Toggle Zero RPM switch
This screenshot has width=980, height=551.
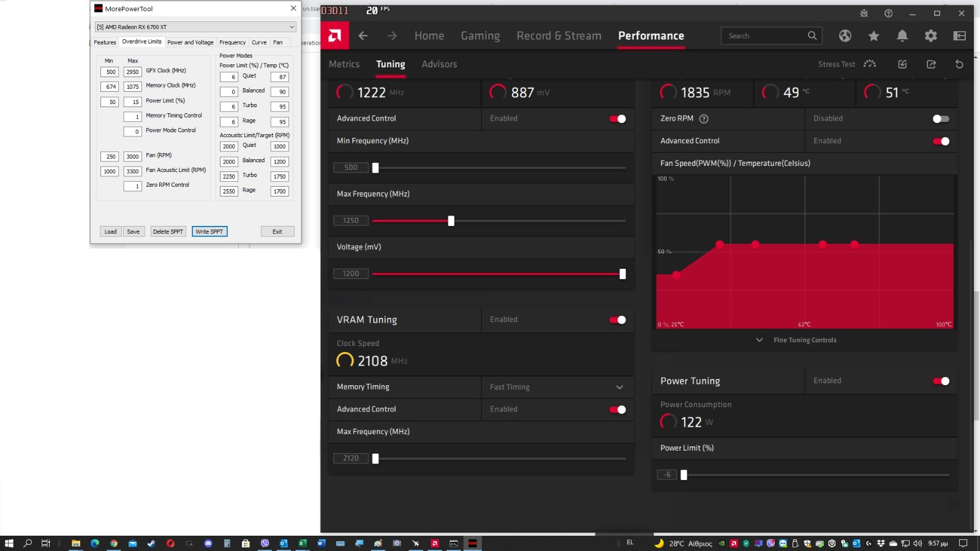point(941,119)
